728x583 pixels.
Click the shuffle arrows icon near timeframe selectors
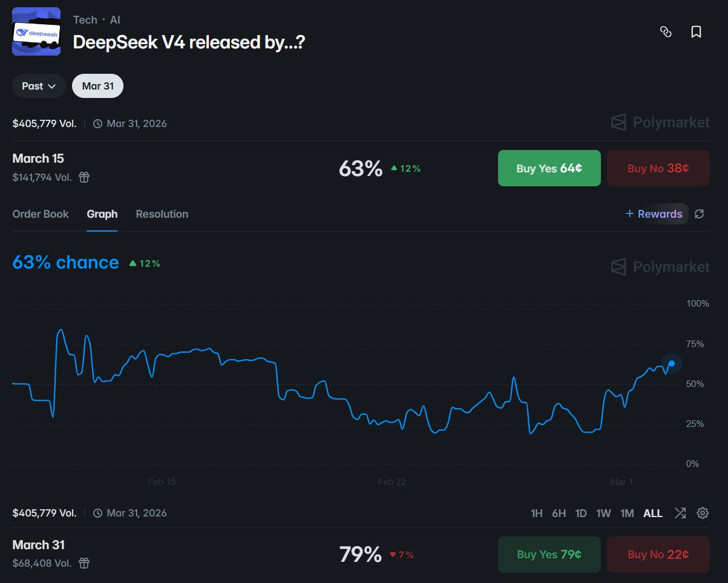coord(680,513)
